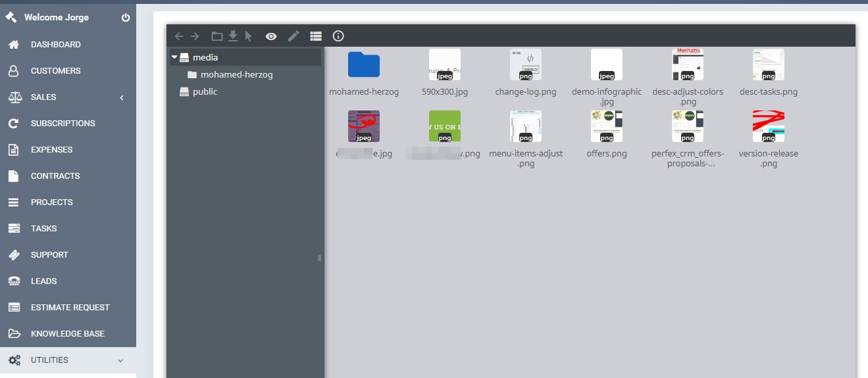Click the pencil edit icon in toolbar
Viewport: 868px width, 378px height.
[294, 36]
